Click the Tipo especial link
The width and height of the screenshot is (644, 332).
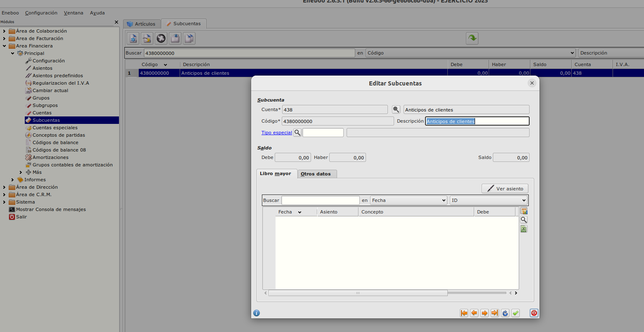pos(277,133)
